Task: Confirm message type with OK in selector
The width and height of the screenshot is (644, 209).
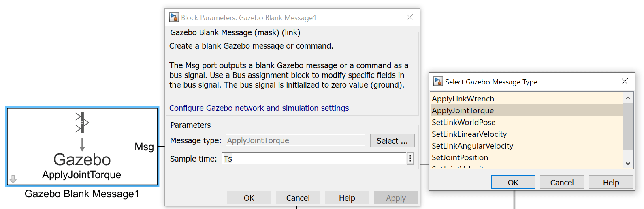Action: pyautogui.click(x=513, y=183)
